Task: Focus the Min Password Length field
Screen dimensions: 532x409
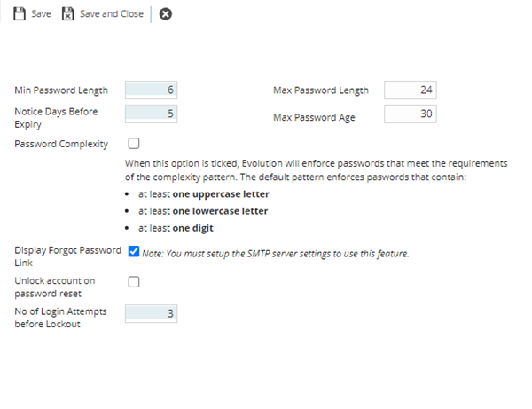Action: (x=153, y=90)
